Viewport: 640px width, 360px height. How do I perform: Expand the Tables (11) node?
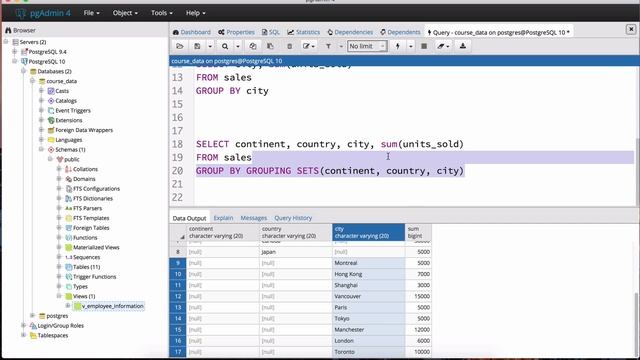(x=59, y=267)
